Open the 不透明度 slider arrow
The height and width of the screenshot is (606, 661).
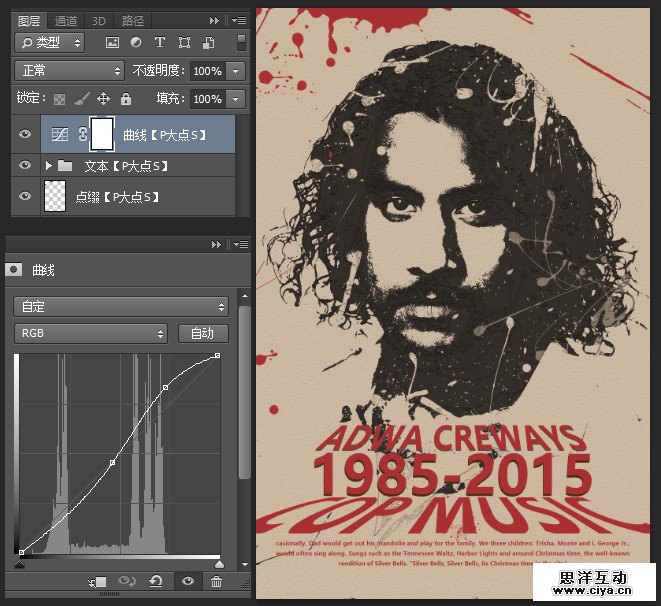236,71
